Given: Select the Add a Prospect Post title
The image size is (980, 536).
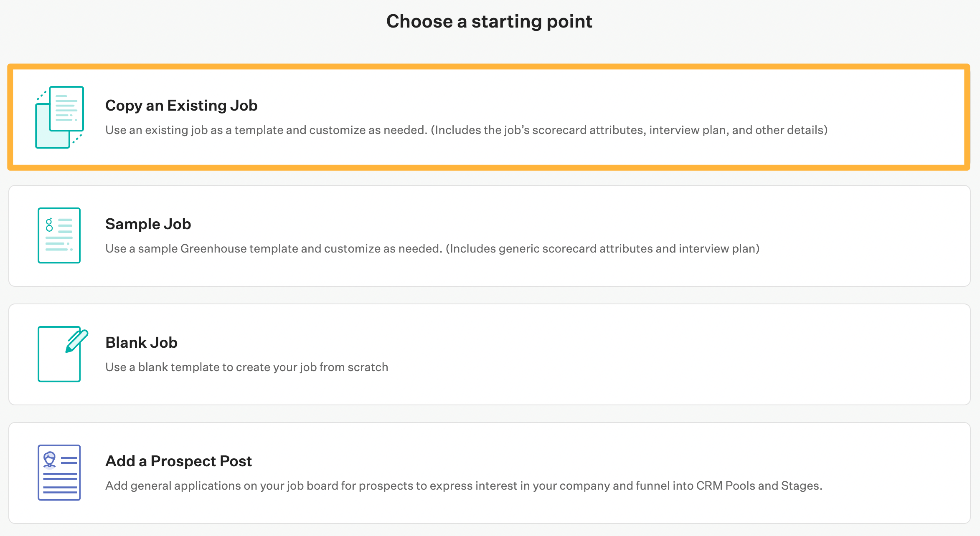Looking at the screenshot, I should coord(178,461).
